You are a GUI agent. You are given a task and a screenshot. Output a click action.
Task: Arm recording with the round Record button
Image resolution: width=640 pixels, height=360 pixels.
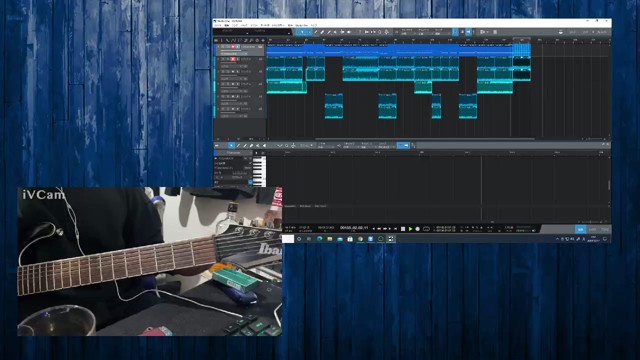tap(418, 229)
